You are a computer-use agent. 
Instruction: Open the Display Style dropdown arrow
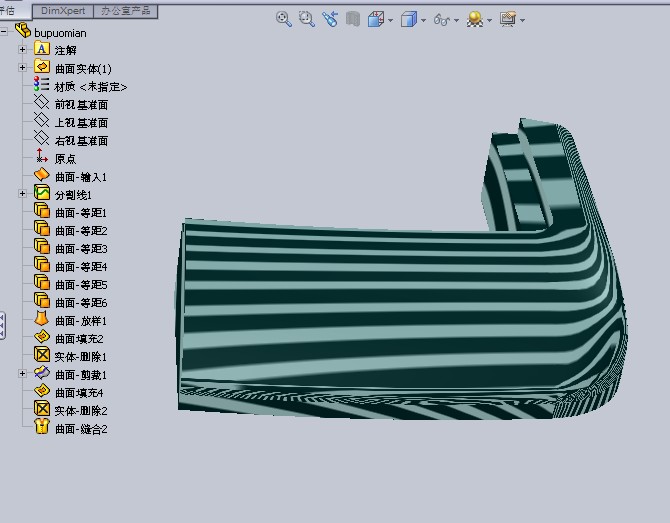[x=423, y=20]
